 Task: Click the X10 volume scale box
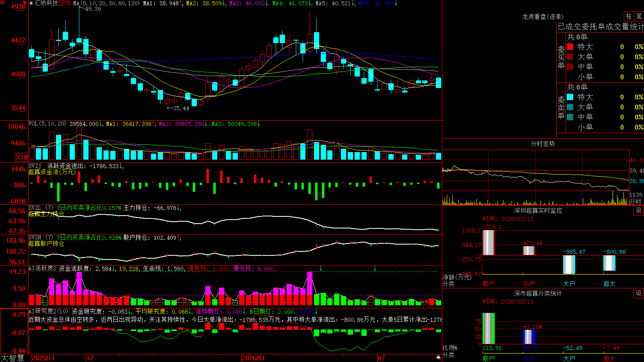click(21, 157)
